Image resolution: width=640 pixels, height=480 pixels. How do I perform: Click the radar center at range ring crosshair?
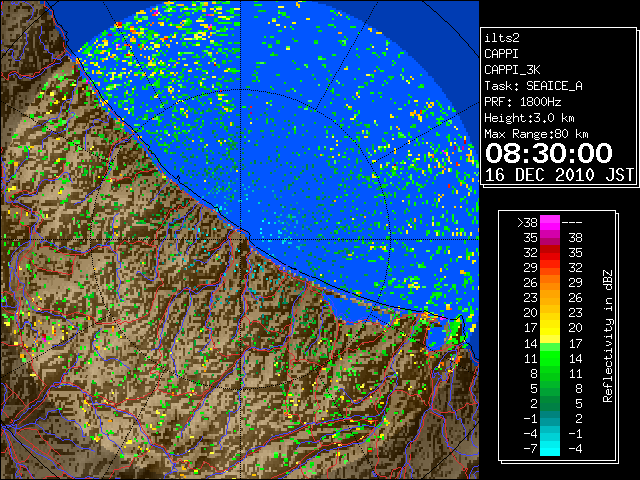(x=241, y=239)
